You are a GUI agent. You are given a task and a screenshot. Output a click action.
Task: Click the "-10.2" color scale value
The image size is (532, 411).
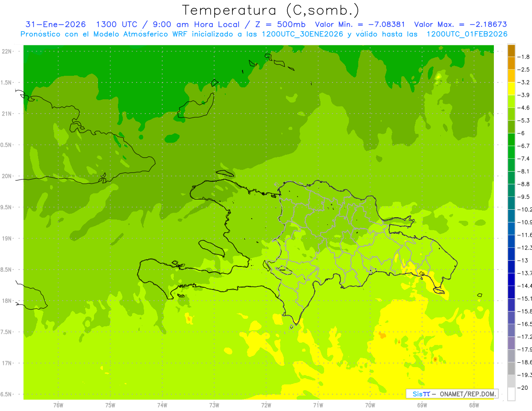524,210
